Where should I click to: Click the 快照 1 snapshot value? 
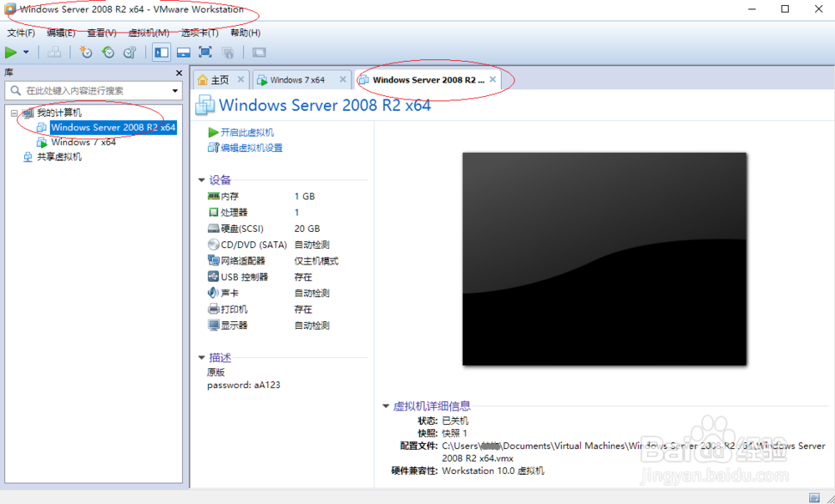[454, 433]
